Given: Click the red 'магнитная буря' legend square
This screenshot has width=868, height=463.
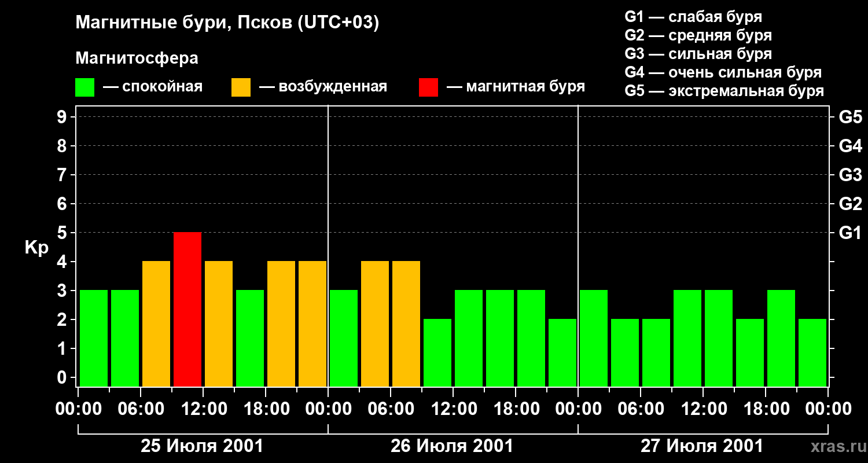Looking at the screenshot, I should pos(428,87).
